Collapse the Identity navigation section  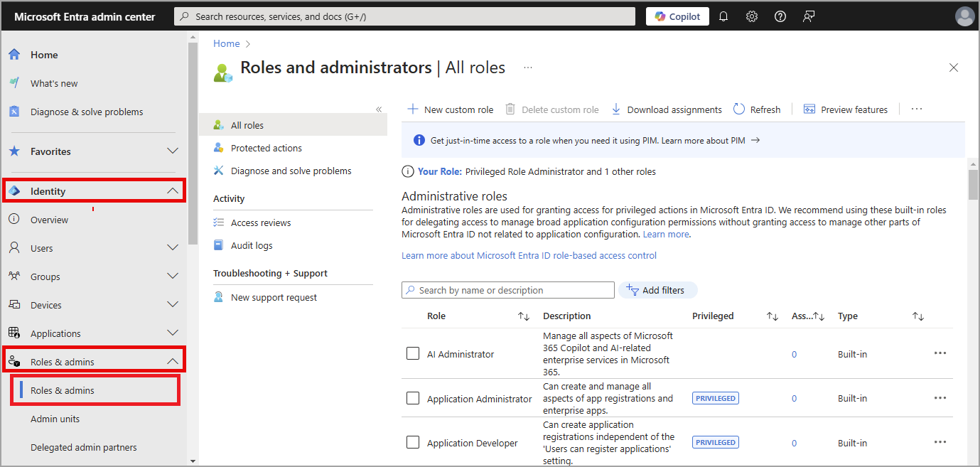pos(172,191)
